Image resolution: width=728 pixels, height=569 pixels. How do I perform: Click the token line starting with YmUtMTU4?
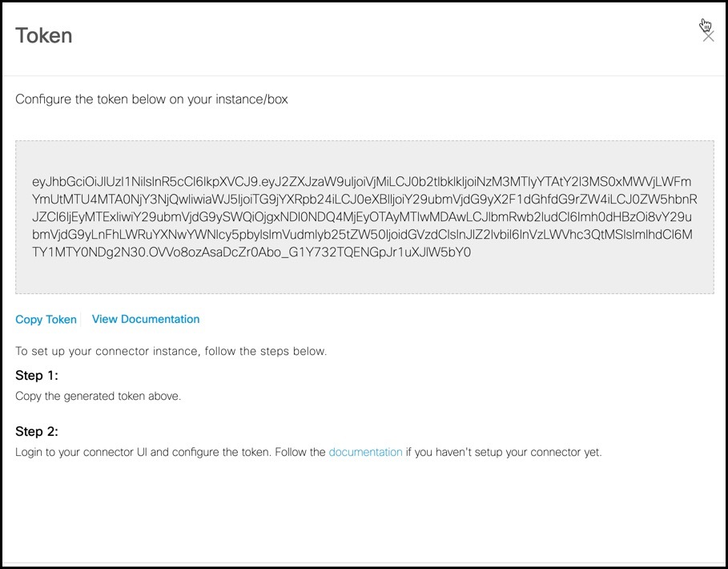pos(364,200)
